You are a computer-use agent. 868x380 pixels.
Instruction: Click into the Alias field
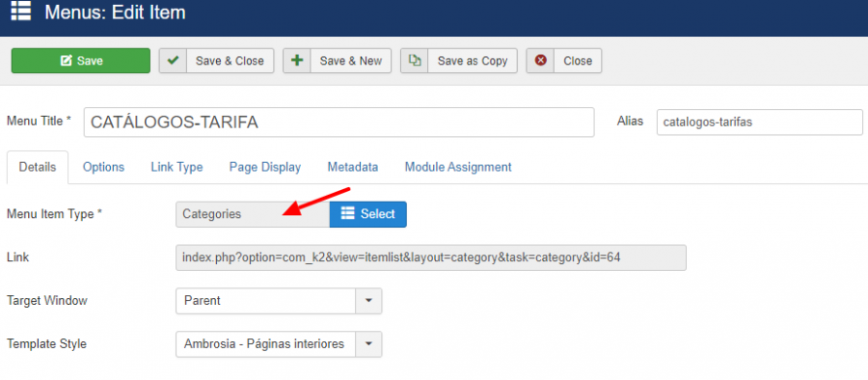tap(760, 122)
